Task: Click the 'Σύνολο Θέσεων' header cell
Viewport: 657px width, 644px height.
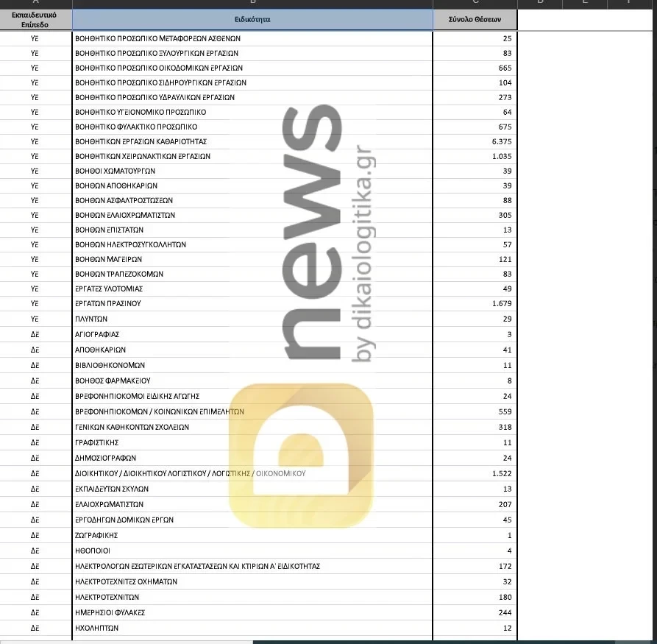Action: 475,20
